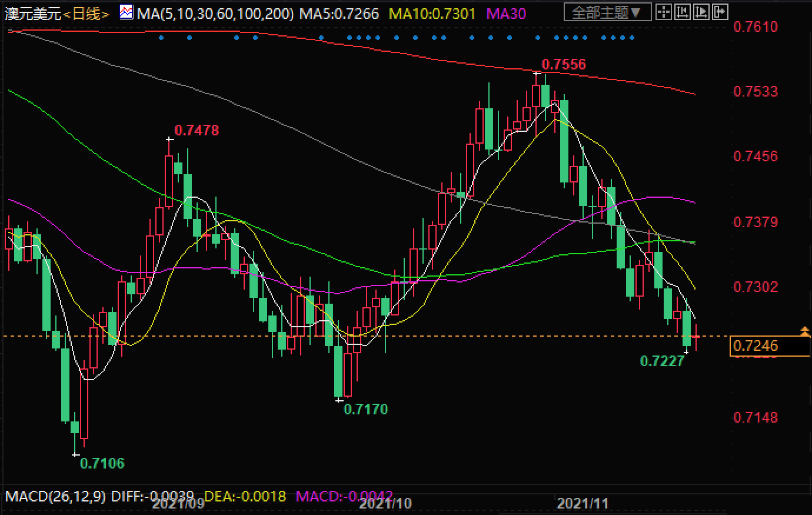This screenshot has height=515, width=812.
Task: Open the 全部主题 theme dropdown
Action: tap(607, 12)
